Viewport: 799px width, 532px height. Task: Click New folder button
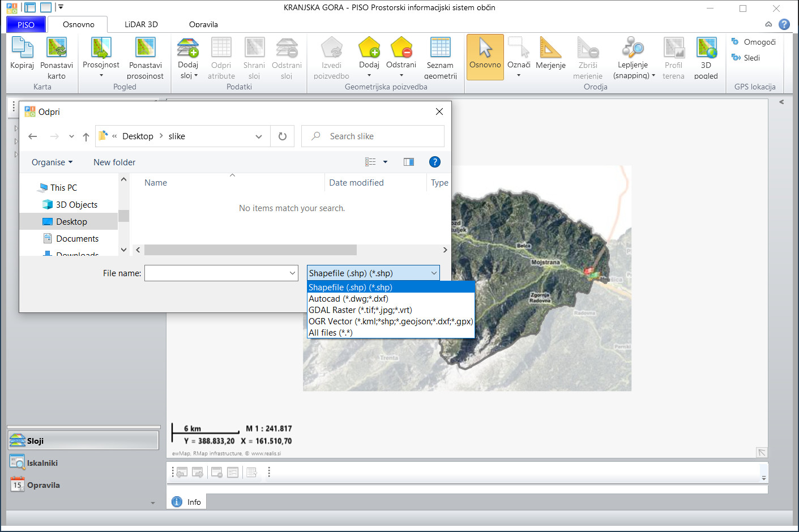114,162
